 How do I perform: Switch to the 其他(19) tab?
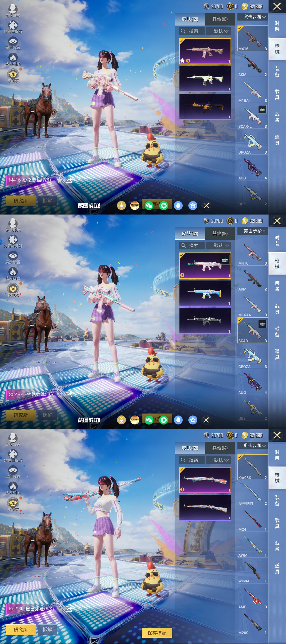pyautogui.click(x=220, y=234)
